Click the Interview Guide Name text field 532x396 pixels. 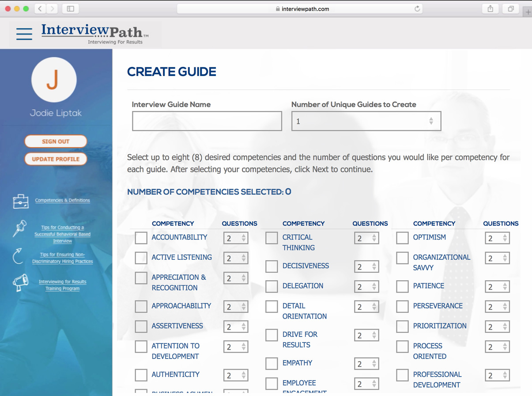[207, 121]
